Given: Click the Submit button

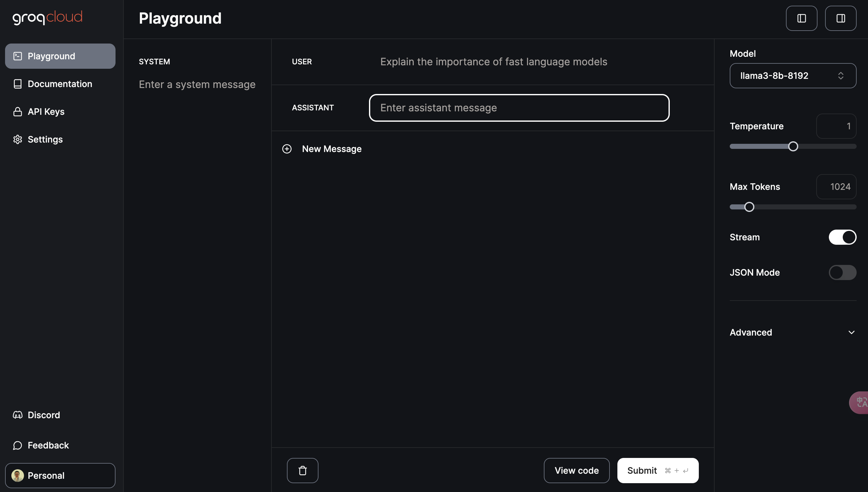Looking at the screenshot, I should point(658,470).
